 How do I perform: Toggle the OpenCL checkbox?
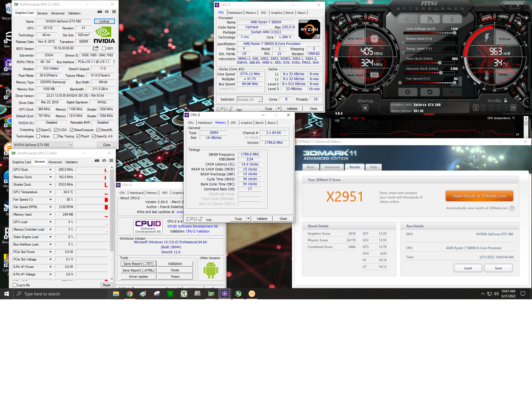(x=38, y=130)
